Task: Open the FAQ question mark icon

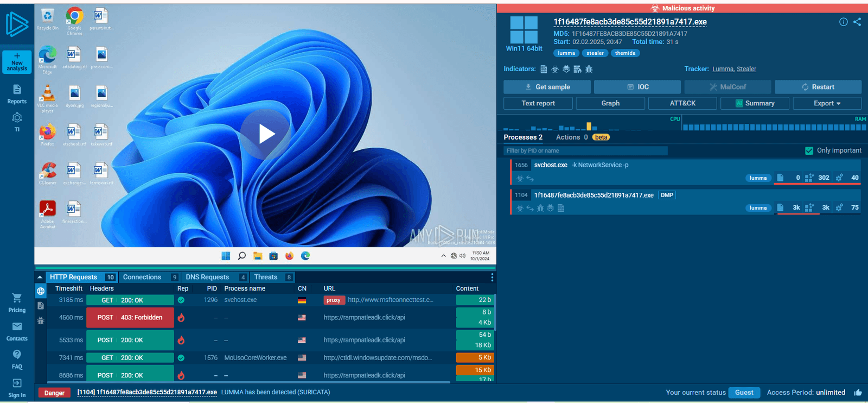Action: pyautogui.click(x=17, y=359)
